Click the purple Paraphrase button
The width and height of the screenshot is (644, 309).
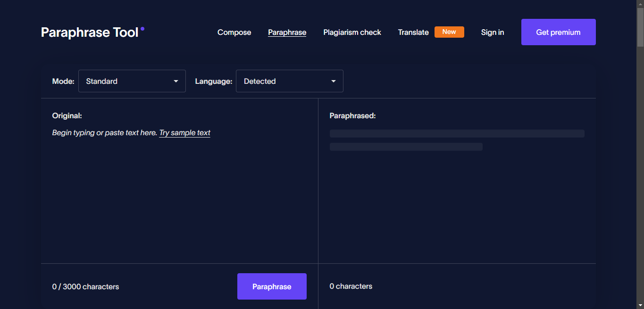coord(272,286)
